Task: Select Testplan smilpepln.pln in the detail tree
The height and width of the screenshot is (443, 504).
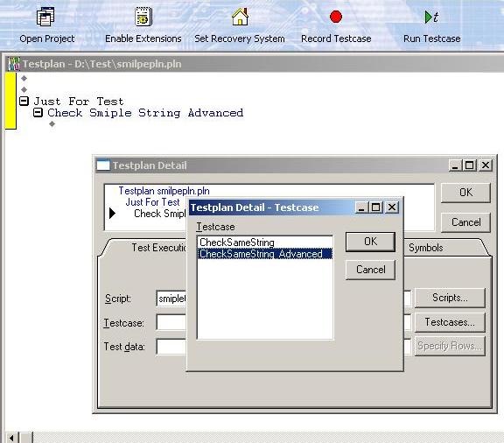Action: [164, 191]
